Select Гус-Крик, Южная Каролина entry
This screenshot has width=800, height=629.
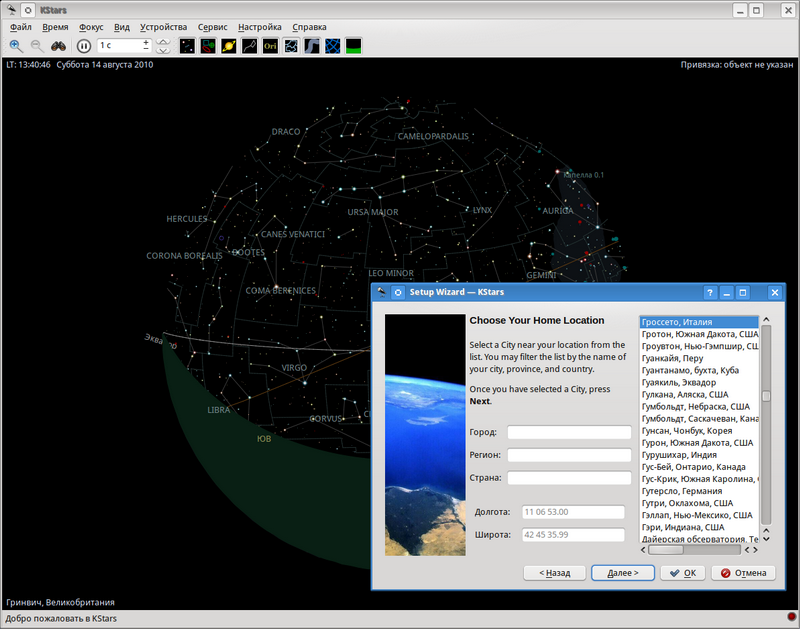(699, 479)
